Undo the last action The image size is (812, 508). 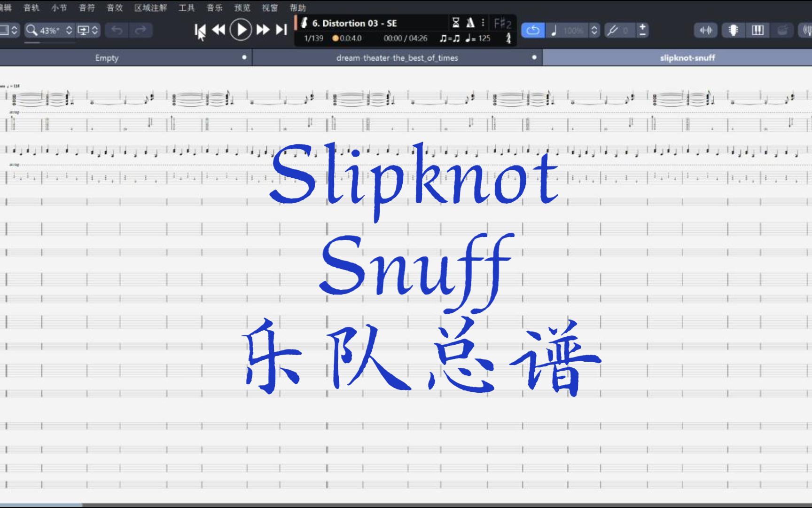point(117,30)
